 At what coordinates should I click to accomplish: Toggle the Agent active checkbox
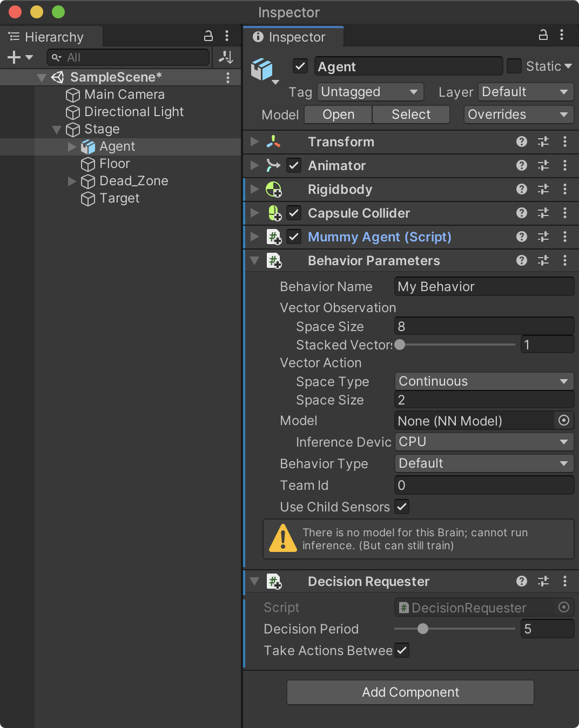300,66
